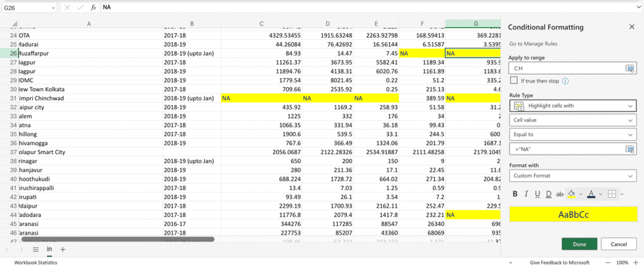Image resolution: width=644 pixels, height=267 pixels.
Task: Click the formula bar confirm checkmark
Action: 80,8
